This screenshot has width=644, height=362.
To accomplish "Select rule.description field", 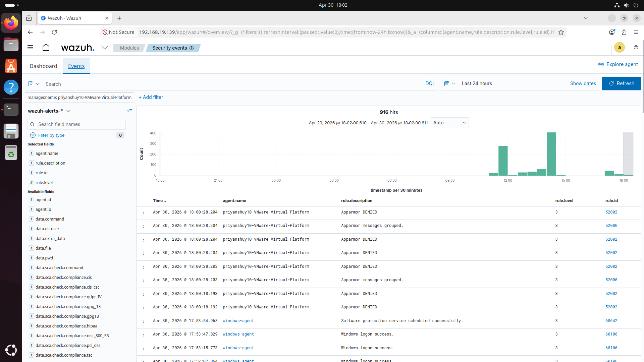I will 50,163.
